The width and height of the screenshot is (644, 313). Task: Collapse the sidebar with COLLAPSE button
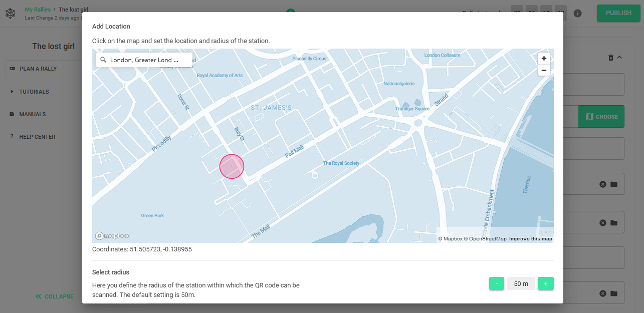54,296
